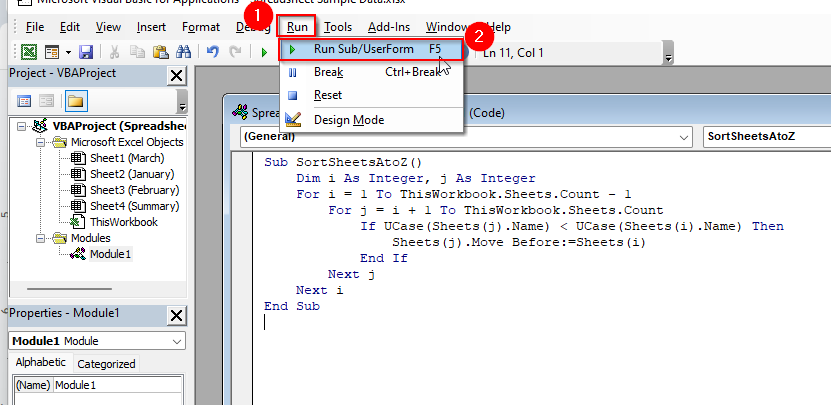This screenshot has height=405, width=831.
Task: Open the Edit menu
Action: (x=70, y=27)
